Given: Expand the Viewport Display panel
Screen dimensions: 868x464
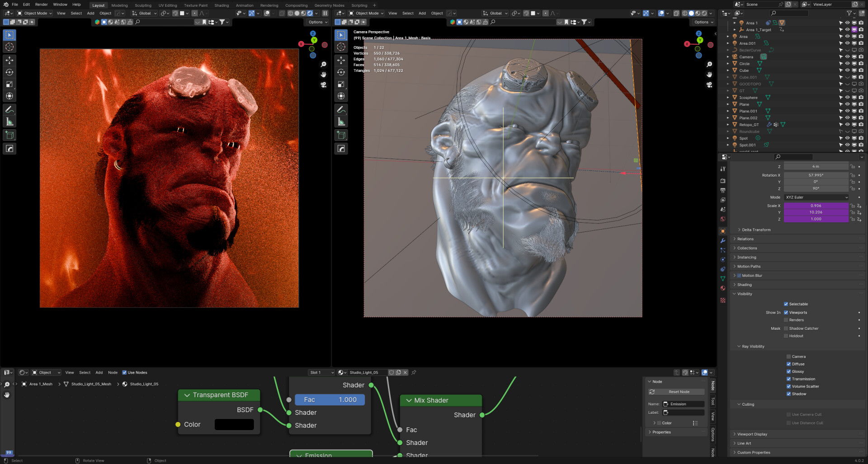Looking at the screenshot, I should tap(752, 434).
